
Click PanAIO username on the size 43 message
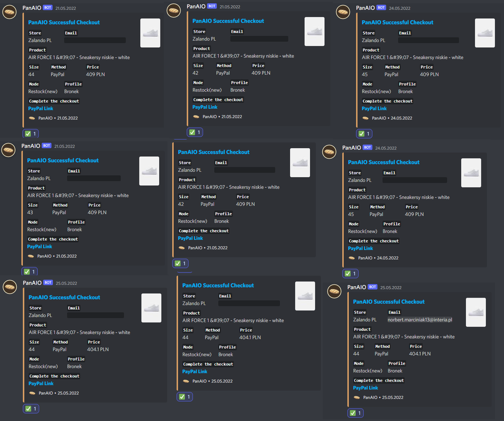point(31,146)
